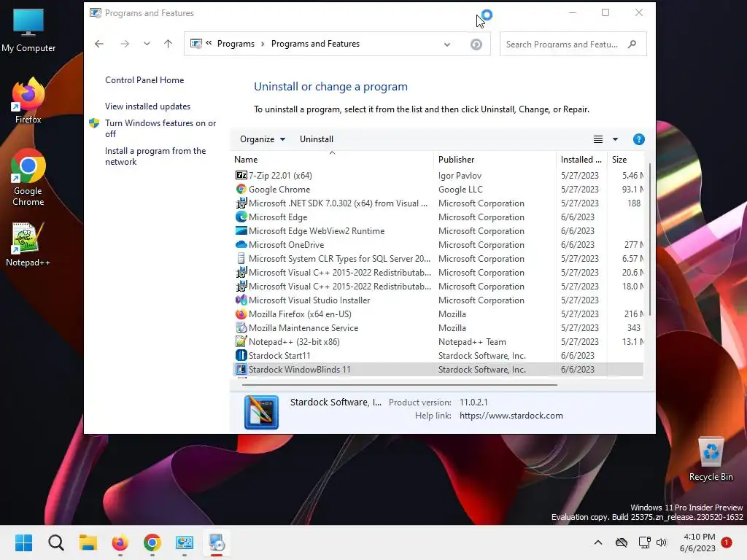747x560 pixels.
Task: Expand the chevron after Programs breadcrumb
Action: click(263, 44)
